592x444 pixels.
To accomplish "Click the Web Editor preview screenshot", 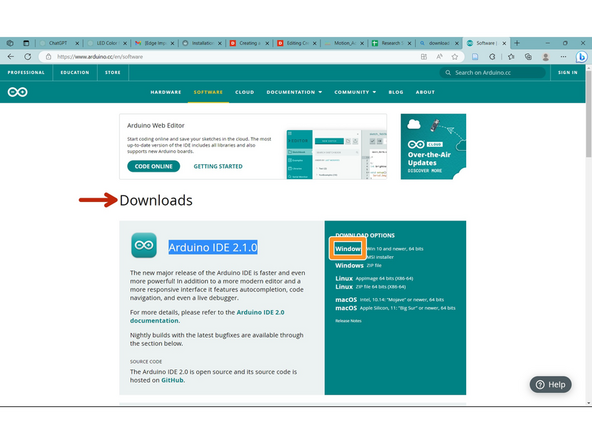I will click(x=336, y=154).
